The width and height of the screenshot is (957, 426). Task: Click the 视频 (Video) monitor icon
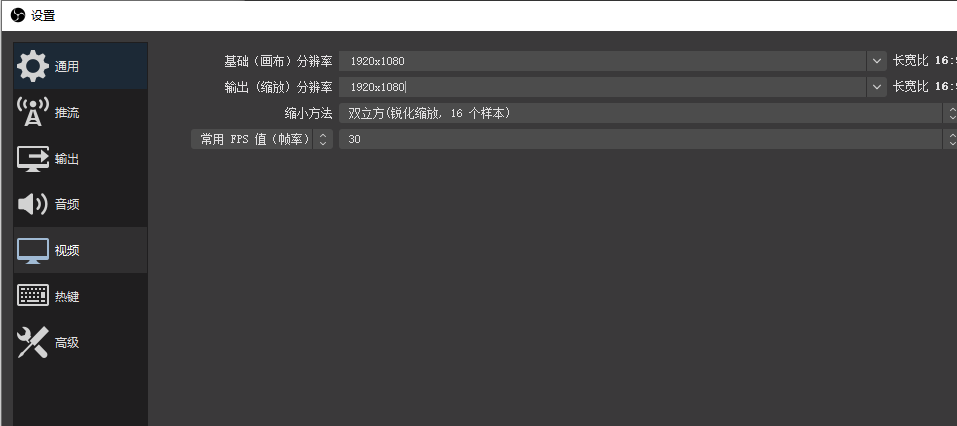pyautogui.click(x=32, y=251)
